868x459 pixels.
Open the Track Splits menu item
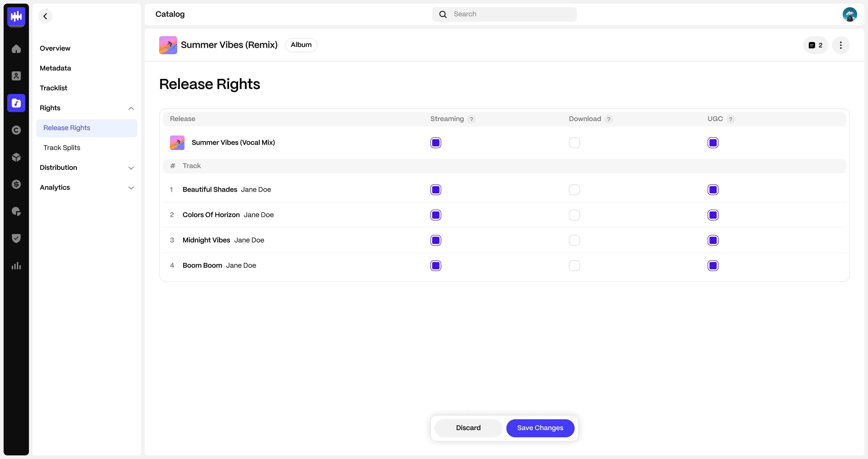click(62, 148)
